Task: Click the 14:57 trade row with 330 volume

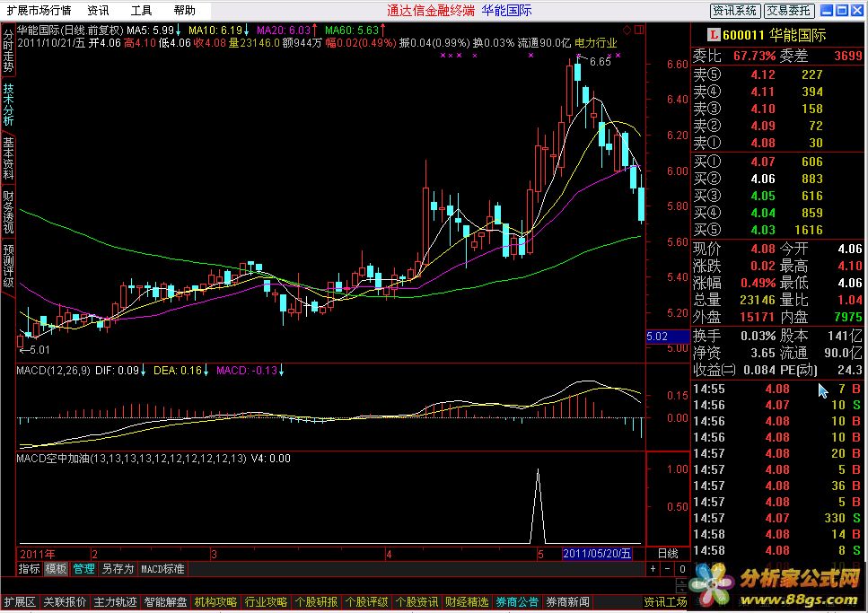Action: (x=777, y=518)
